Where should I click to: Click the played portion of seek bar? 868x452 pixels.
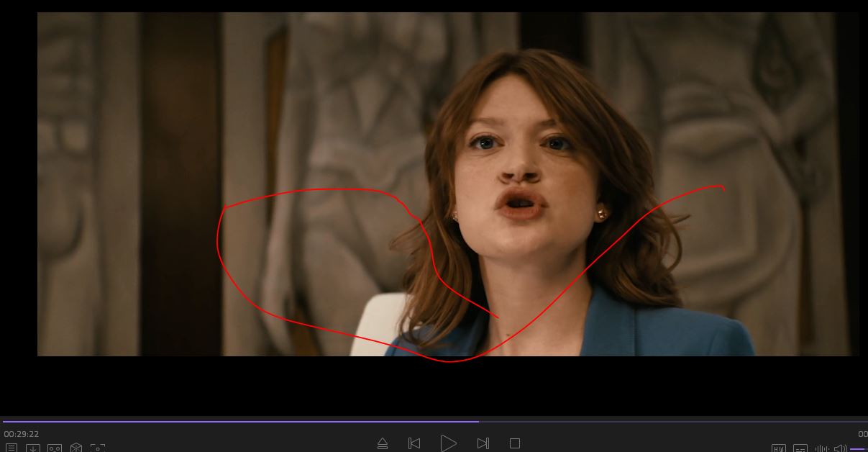pyautogui.click(x=237, y=421)
